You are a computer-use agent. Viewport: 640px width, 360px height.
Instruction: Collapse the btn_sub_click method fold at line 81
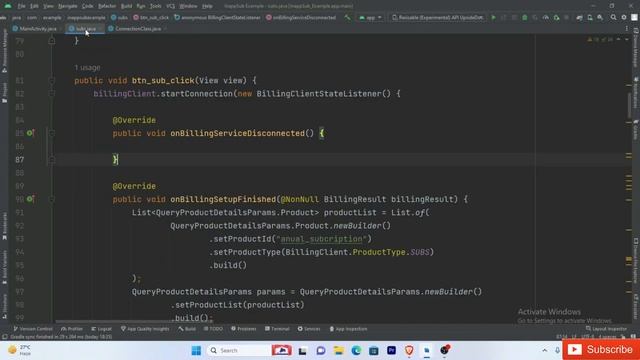coord(52,80)
